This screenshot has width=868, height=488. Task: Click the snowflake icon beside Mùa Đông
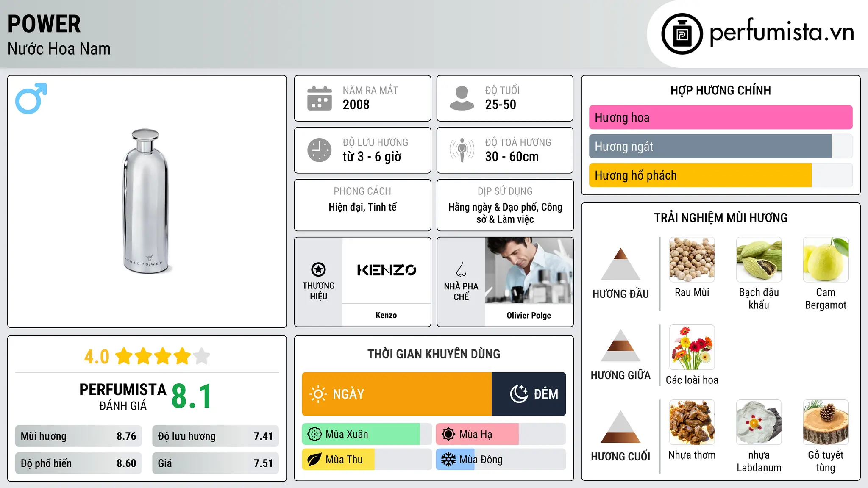[x=448, y=460]
